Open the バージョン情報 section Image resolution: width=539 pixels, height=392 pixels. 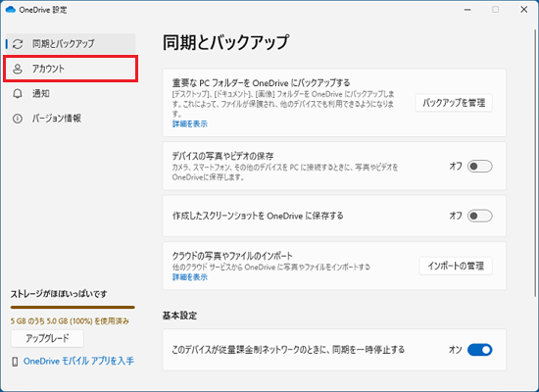[x=71, y=119]
